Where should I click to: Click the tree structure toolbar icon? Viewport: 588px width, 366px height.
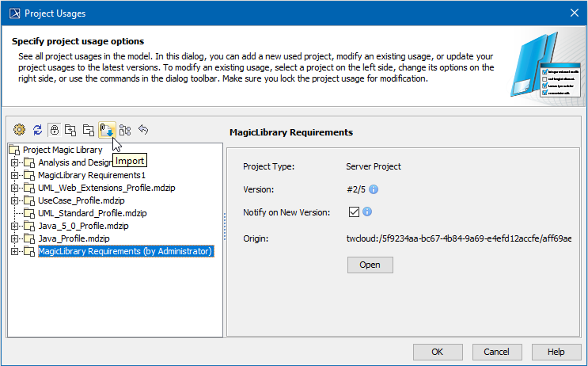tap(125, 130)
